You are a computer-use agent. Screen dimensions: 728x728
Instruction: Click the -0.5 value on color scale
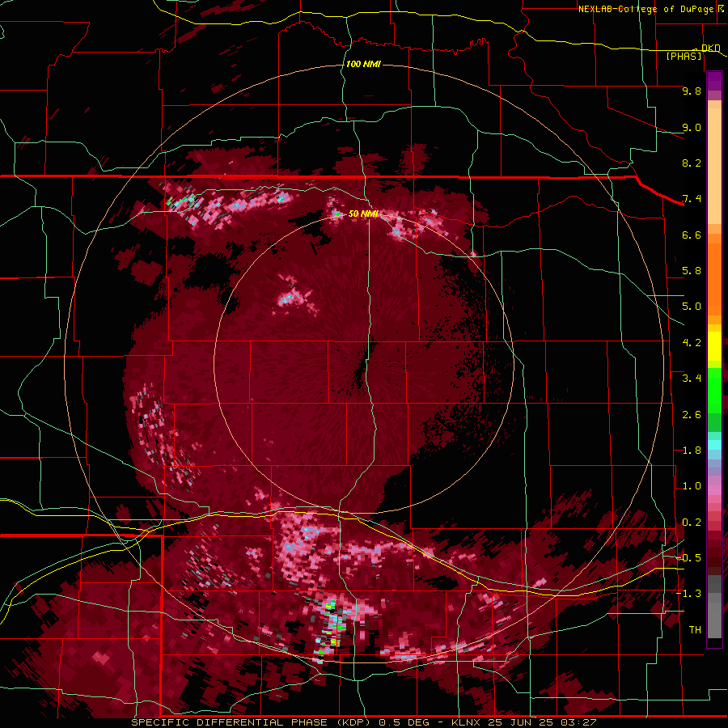coord(688,558)
